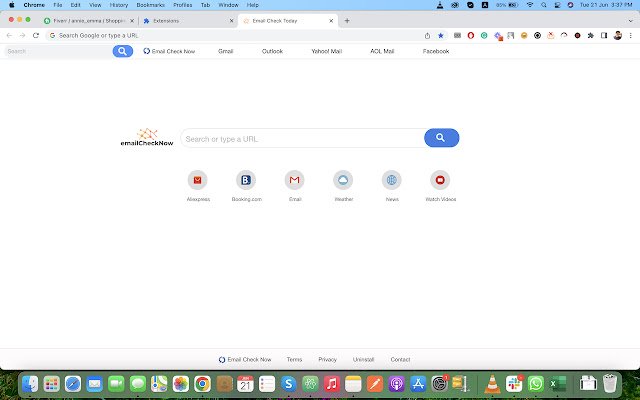Open the Booking.com shortcut icon
Image resolution: width=640 pixels, height=400 pixels.
point(246,180)
